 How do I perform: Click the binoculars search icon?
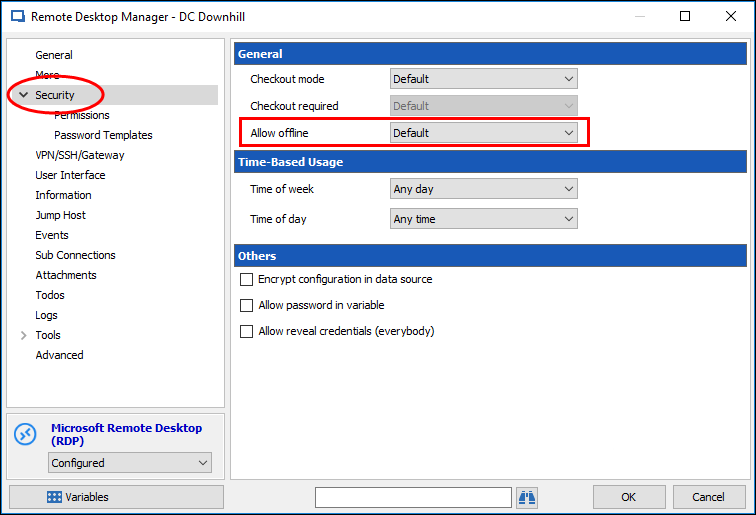tap(527, 497)
